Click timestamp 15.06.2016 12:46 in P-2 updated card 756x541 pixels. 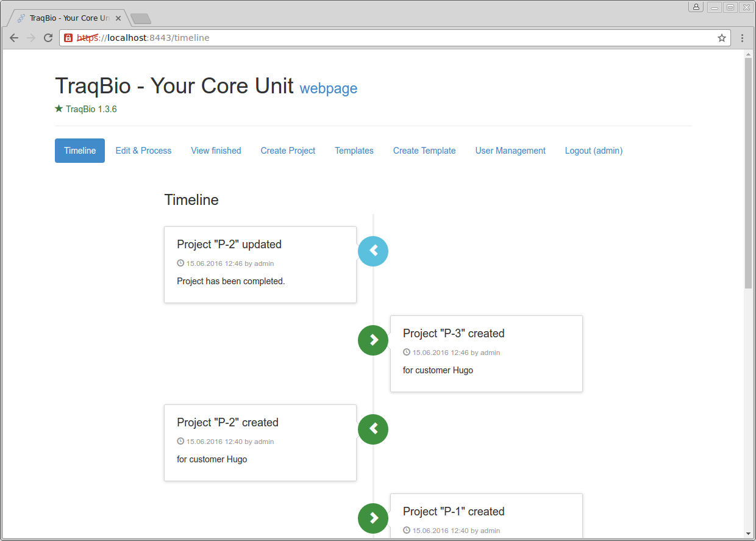pyautogui.click(x=215, y=263)
